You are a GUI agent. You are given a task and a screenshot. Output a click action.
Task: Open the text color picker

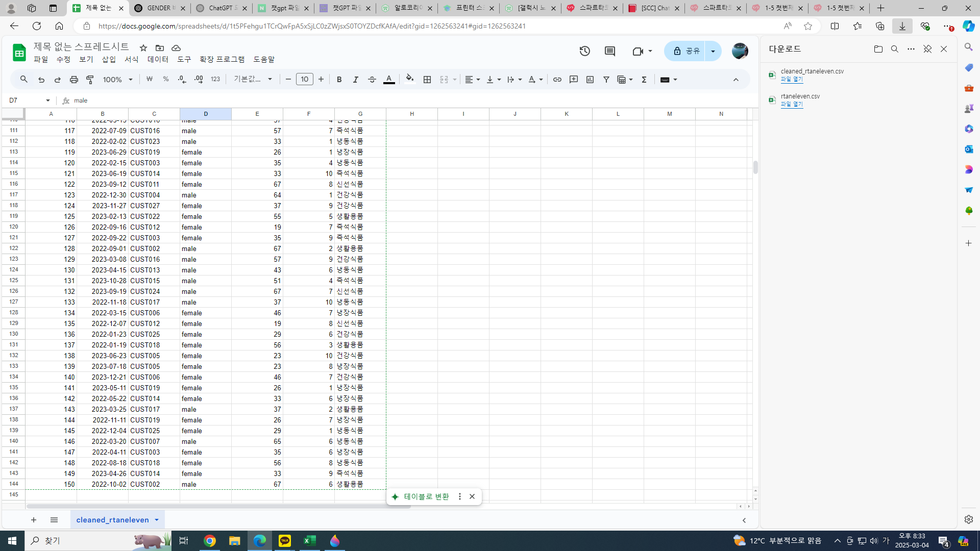pyautogui.click(x=389, y=80)
